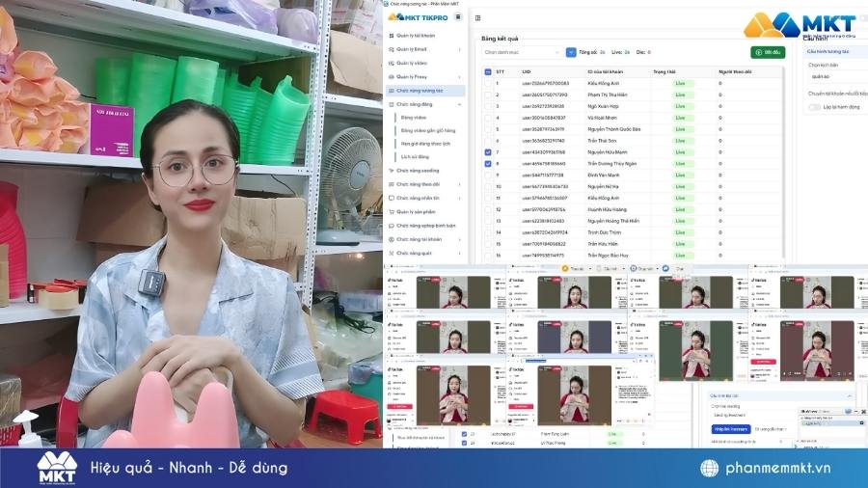Image resolution: width=868 pixels, height=488 pixels.
Task: Click the blue filter icon beside category dropdown
Action: point(571,52)
